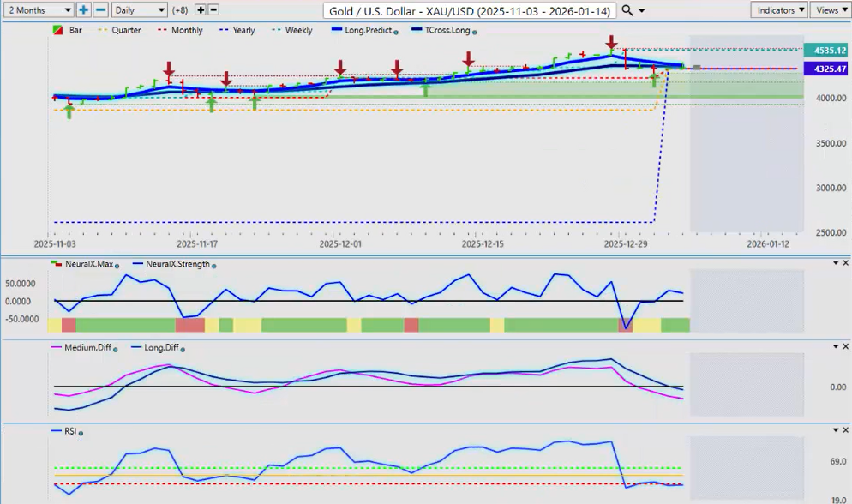Expand the RSI panel options arrow
The image size is (852, 504).
click(835, 429)
